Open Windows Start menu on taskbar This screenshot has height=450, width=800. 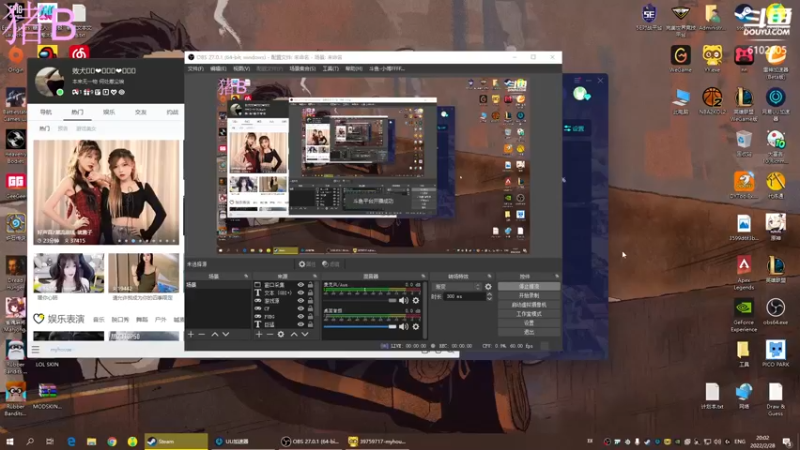[10, 441]
